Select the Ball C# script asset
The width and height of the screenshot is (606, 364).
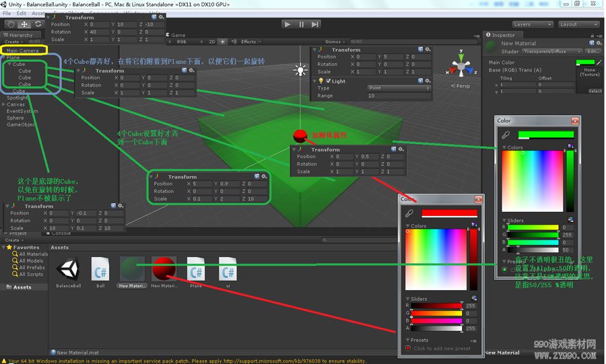coord(100,272)
